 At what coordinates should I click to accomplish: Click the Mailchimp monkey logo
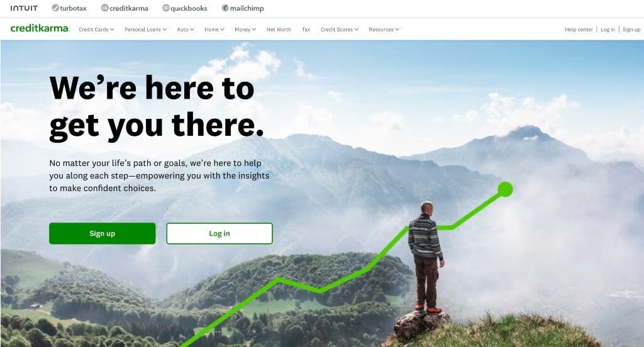click(225, 8)
